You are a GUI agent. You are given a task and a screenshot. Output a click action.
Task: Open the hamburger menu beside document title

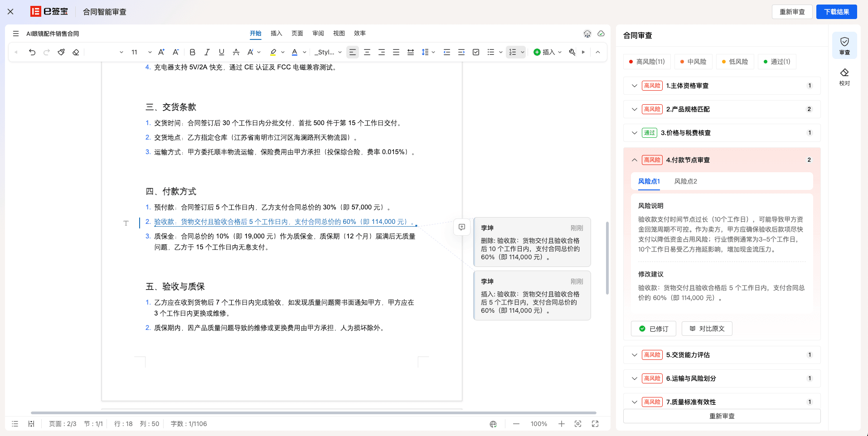point(16,34)
